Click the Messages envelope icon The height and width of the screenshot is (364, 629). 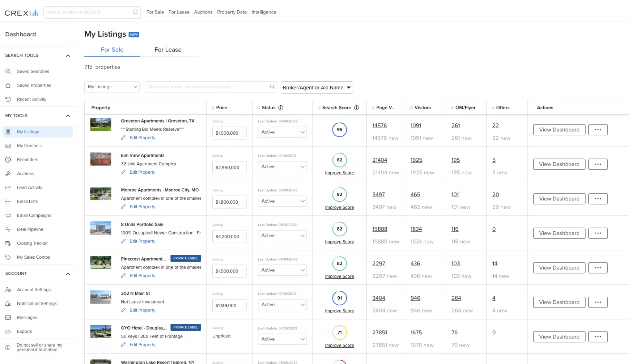[x=8, y=318]
